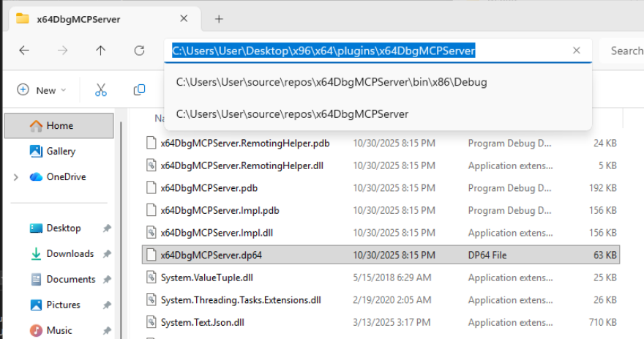This screenshot has height=339, width=644.
Task: Click file icon of x64DbgMCPServer.dp64
Action: coord(151,255)
